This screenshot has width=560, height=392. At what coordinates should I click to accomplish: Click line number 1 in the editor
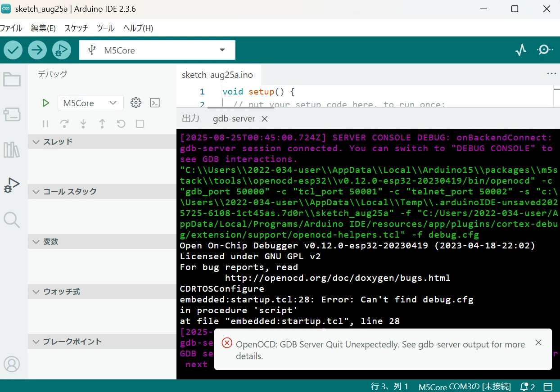click(x=202, y=92)
